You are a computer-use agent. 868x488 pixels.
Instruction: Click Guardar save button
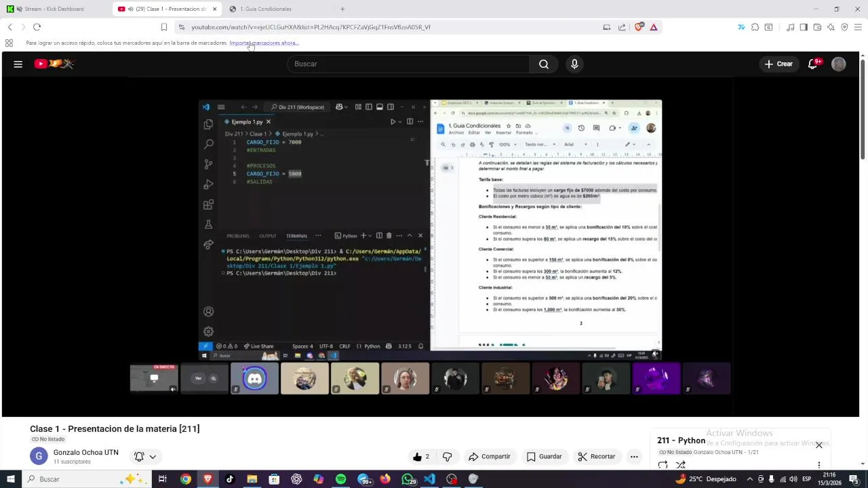[545, 457]
